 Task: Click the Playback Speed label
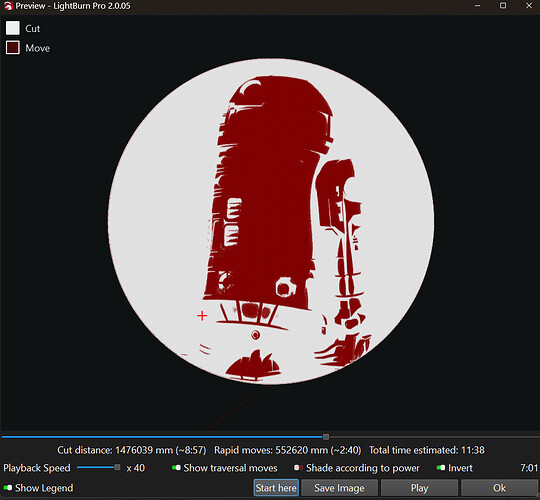pyautogui.click(x=37, y=468)
